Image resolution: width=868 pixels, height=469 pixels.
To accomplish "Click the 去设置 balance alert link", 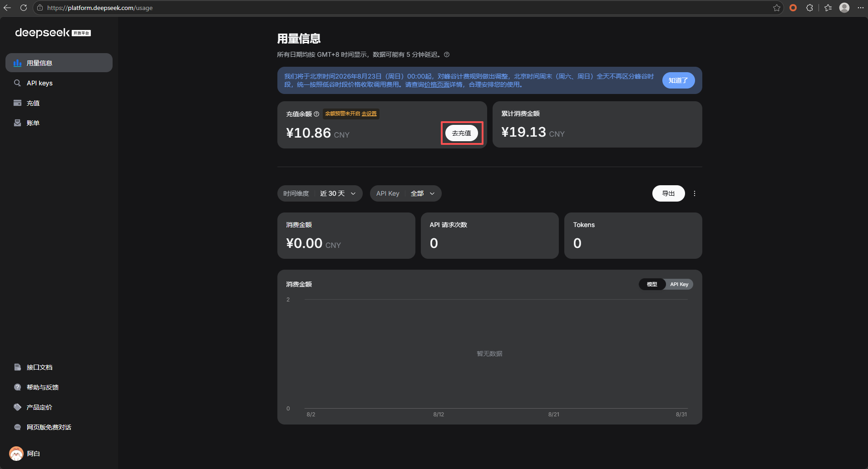I will (369, 114).
